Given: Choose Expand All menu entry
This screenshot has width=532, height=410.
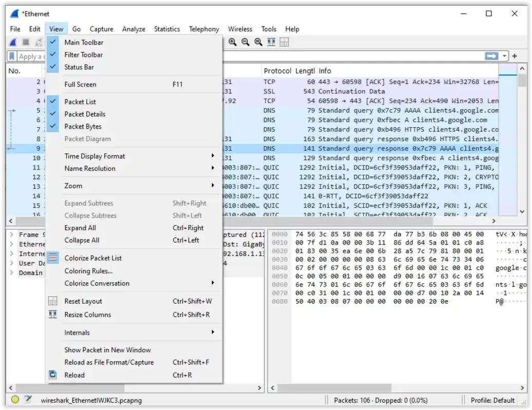Looking at the screenshot, I should 134,228.
